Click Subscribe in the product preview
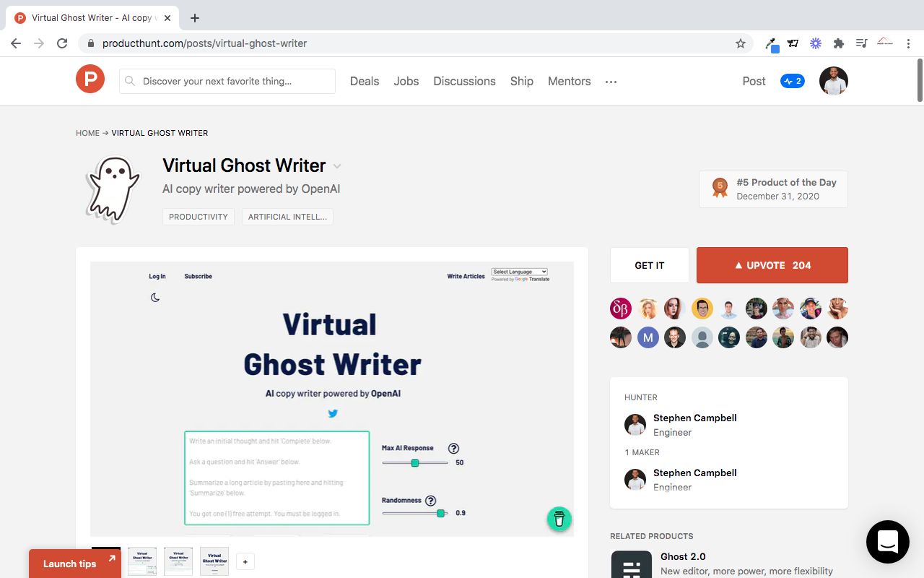 [198, 276]
